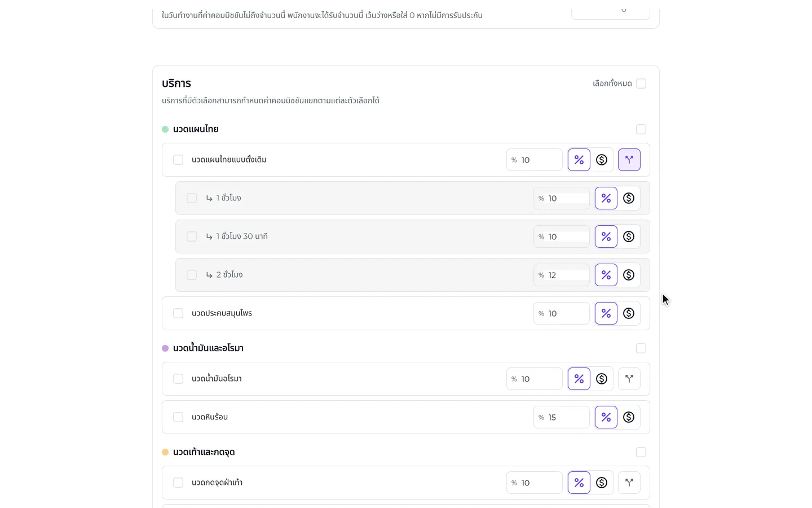This screenshot has height=508, width=812.
Task: Check the 2 ชั่วโมง variant checkbox
Action: point(192,275)
